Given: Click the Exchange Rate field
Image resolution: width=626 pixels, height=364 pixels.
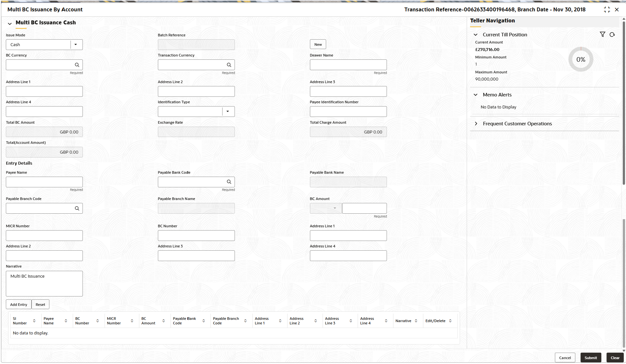Looking at the screenshot, I should click(196, 132).
